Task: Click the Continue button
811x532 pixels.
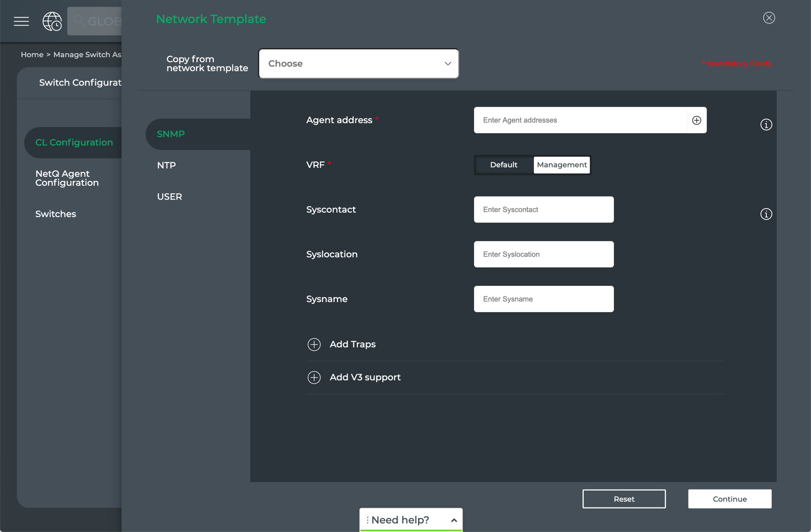Action: pos(729,499)
